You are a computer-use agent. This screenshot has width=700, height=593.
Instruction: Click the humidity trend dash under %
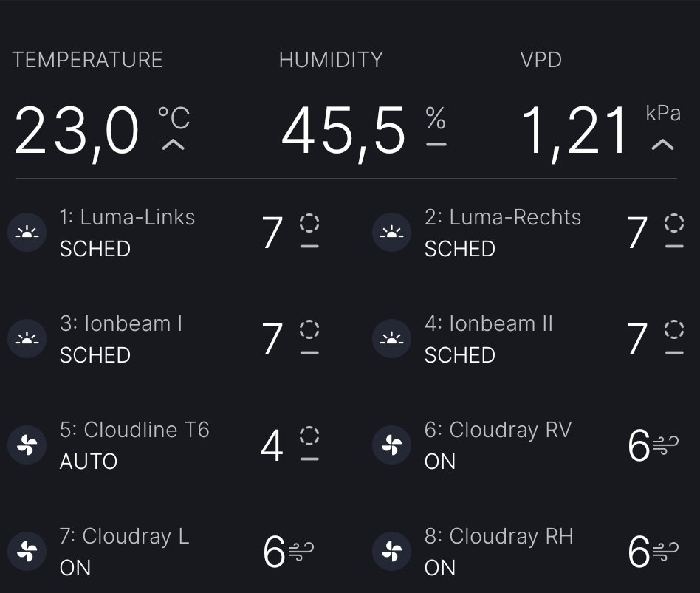(x=436, y=145)
